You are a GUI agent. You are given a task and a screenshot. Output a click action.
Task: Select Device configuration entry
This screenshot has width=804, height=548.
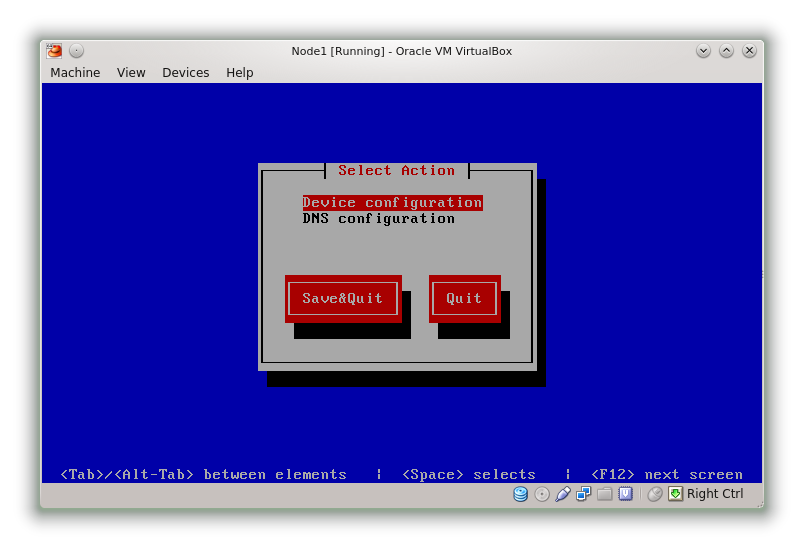point(392,202)
